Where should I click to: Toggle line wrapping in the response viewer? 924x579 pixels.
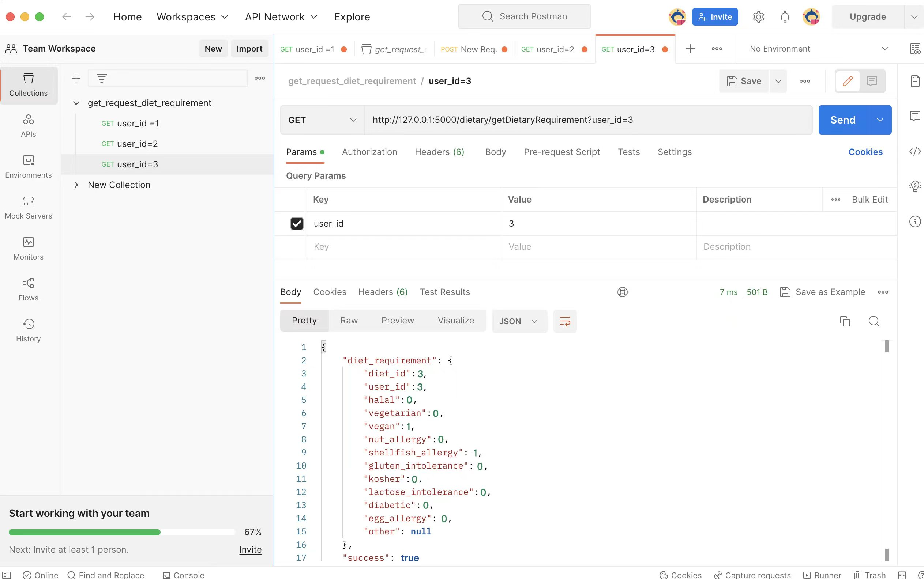[x=565, y=321]
